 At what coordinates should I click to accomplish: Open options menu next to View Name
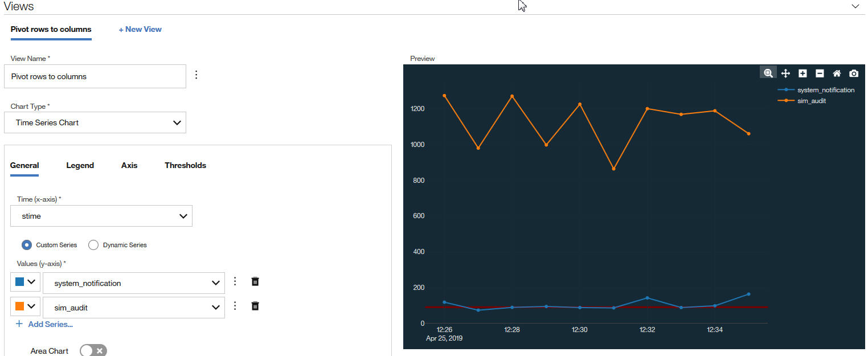[x=196, y=75]
